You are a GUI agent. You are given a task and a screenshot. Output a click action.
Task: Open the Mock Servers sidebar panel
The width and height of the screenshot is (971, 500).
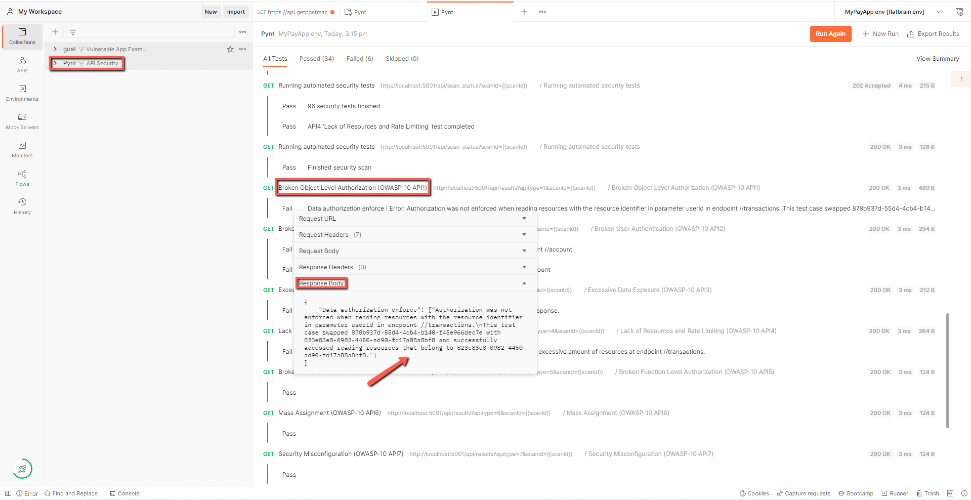(22, 121)
